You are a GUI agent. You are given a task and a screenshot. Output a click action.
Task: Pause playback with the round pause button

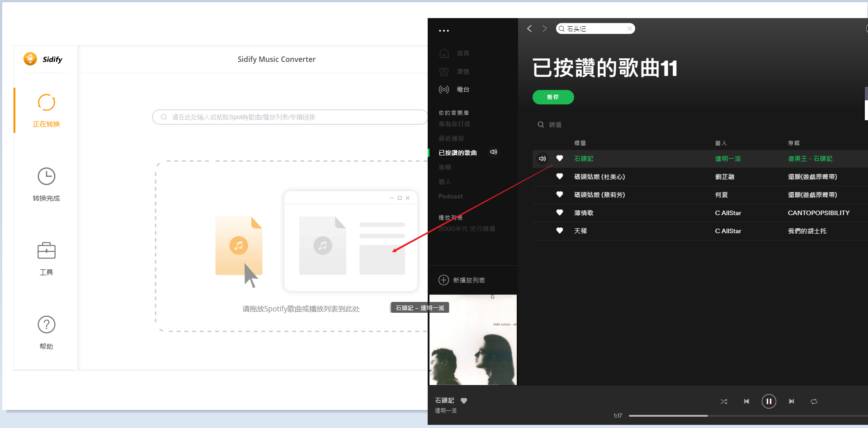pyautogui.click(x=769, y=401)
